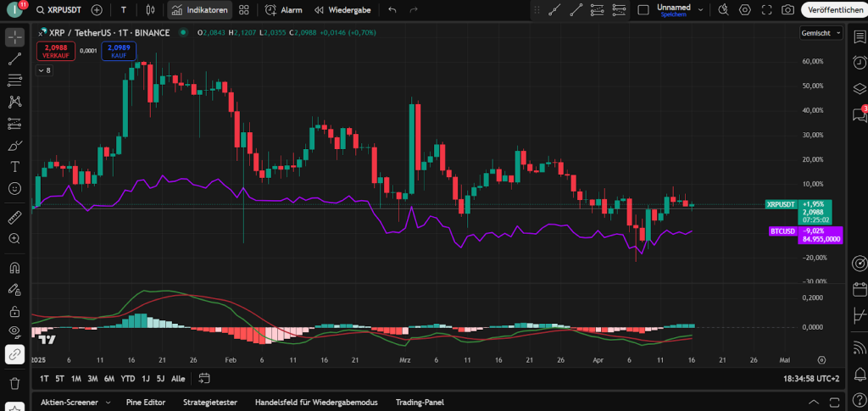Select the crosshair cursor tool
Screen dimensions: 868x411
15,37
